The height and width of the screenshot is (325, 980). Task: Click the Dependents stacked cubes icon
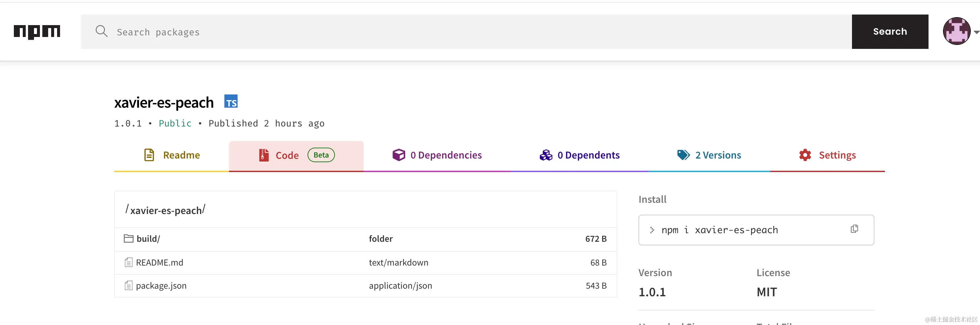point(546,155)
